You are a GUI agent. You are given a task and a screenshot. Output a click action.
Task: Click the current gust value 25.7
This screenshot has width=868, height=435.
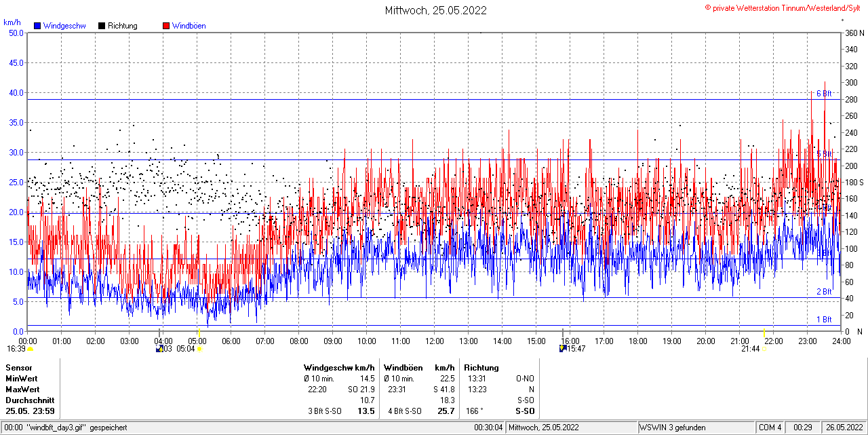446,411
